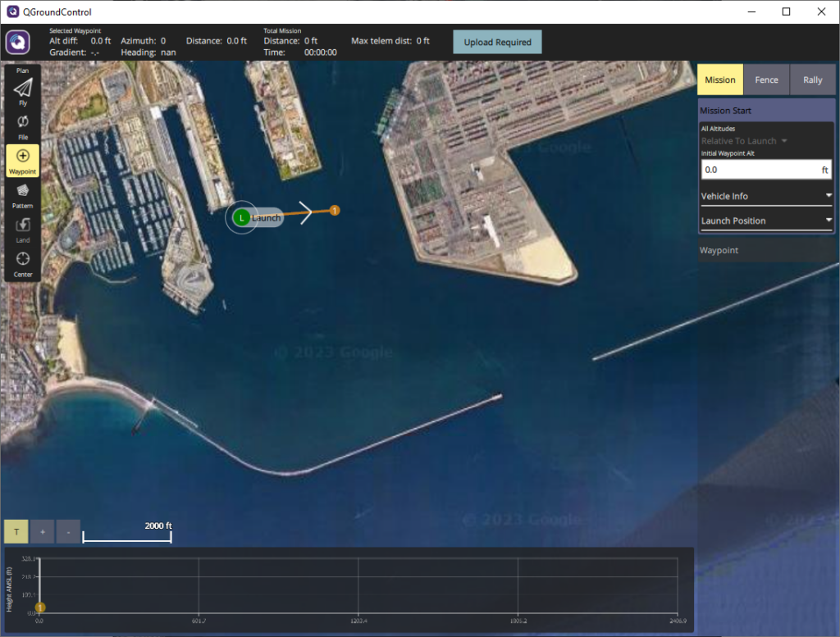
Task: Toggle terrain view with T button
Action: (16, 532)
